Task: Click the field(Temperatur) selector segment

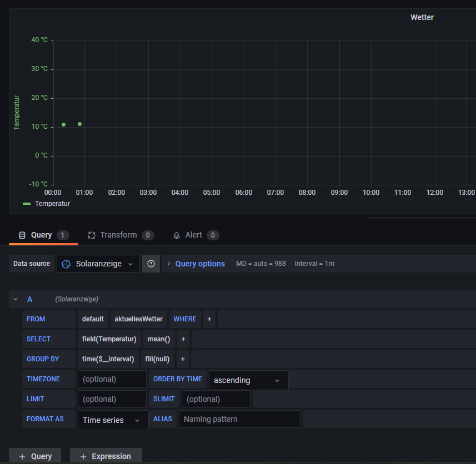Action: [x=109, y=339]
